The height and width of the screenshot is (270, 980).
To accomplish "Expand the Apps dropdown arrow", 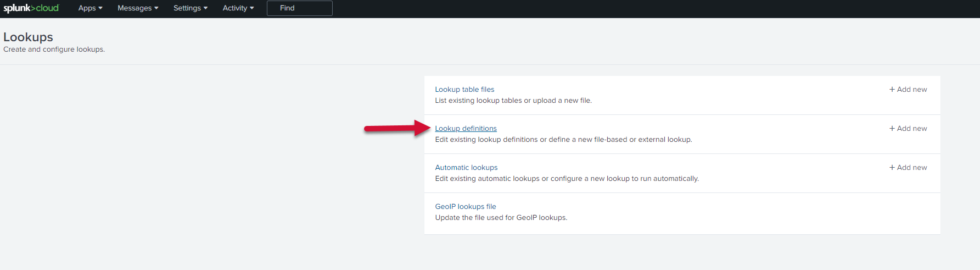I will pyautogui.click(x=100, y=8).
